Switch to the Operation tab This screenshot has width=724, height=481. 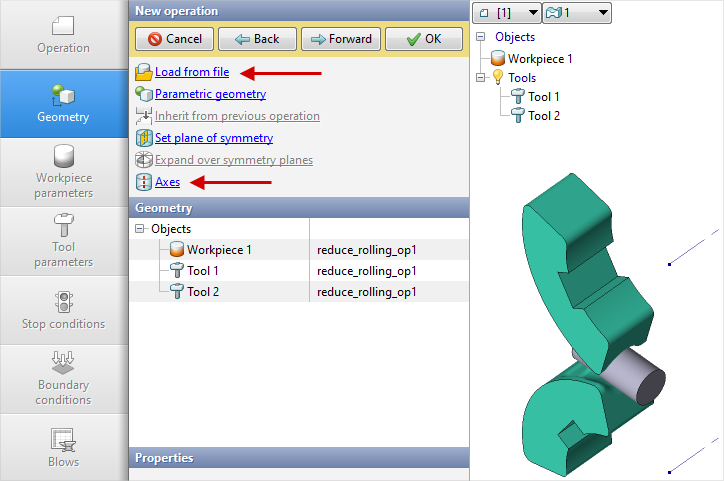tap(64, 35)
